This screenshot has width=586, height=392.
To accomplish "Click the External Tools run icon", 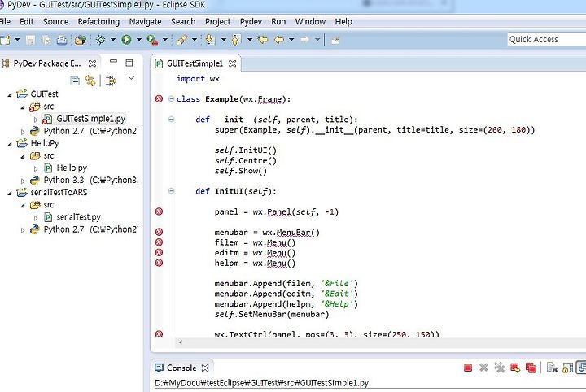I will click(x=152, y=40).
